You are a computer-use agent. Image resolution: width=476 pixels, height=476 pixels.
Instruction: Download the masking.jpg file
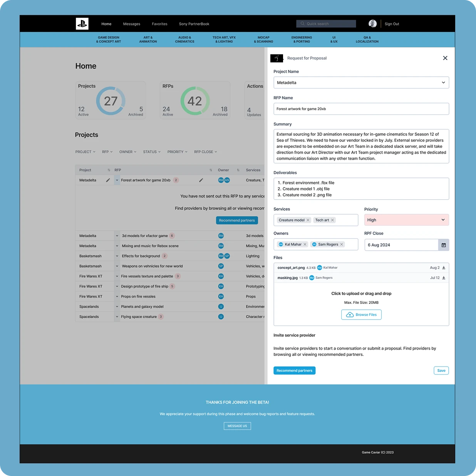[444, 278]
